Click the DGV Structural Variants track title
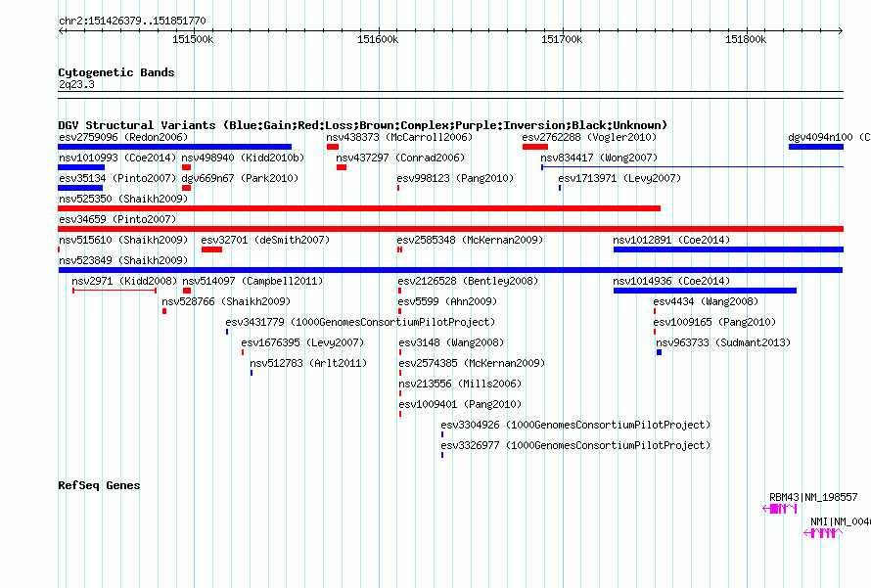 [362, 125]
